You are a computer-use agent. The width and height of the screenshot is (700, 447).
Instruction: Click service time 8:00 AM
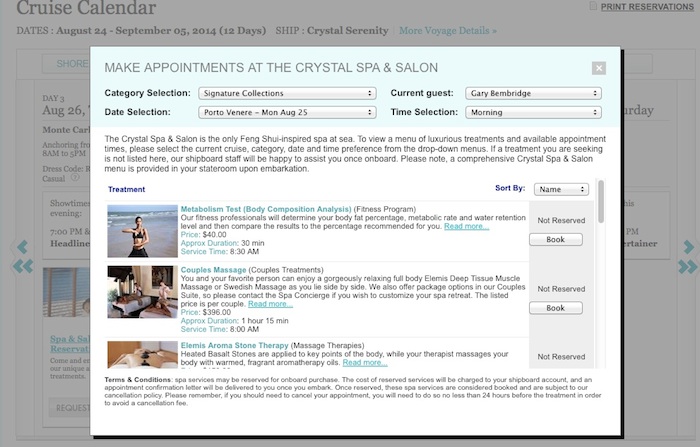[244, 330]
